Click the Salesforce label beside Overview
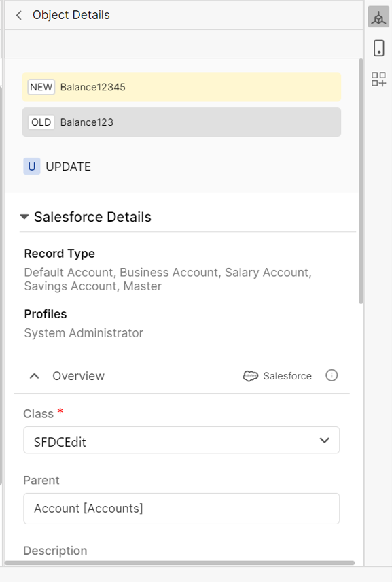This screenshot has width=392, height=582. coord(287,376)
